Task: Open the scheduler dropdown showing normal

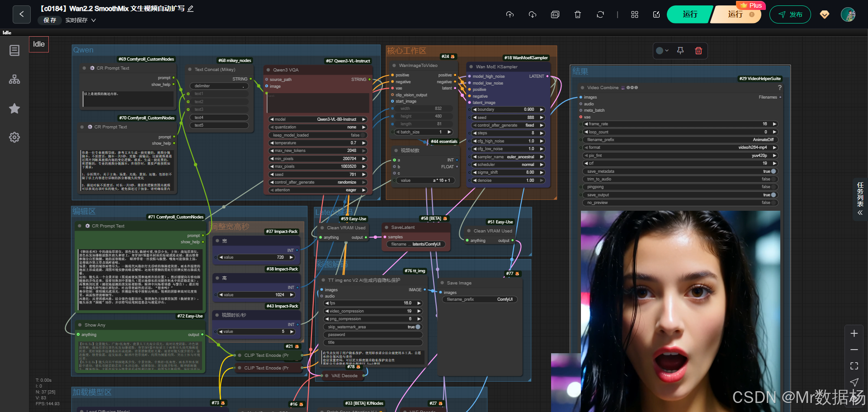Action: coord(508,165)
